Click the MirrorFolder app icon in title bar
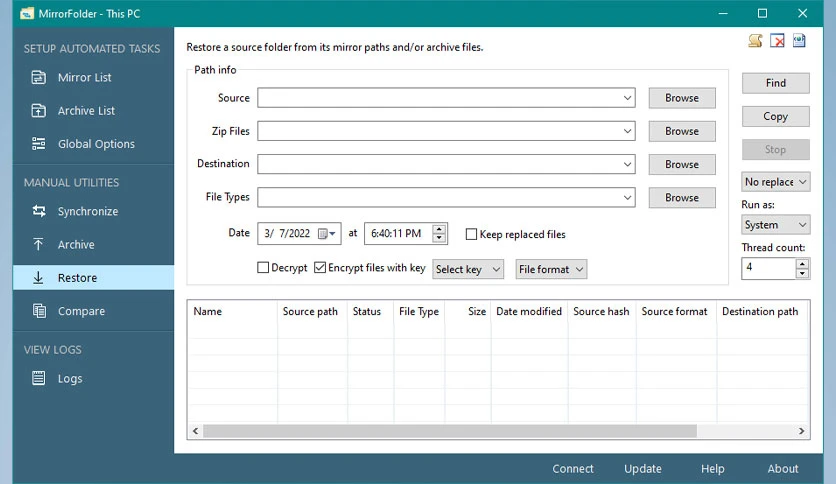The width and height of the screenshot is (836, 484). [x=27, y=13]
